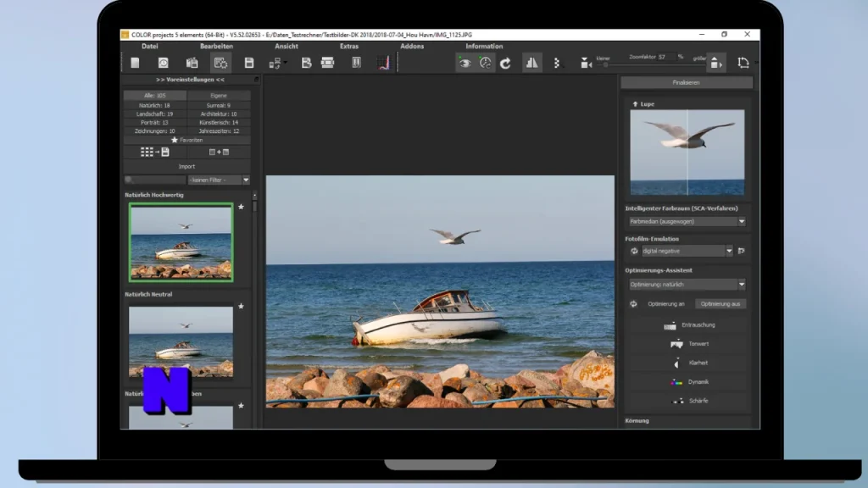
Task: Filter presets by Künstlerisch: 14
Action: pos(219,122)
